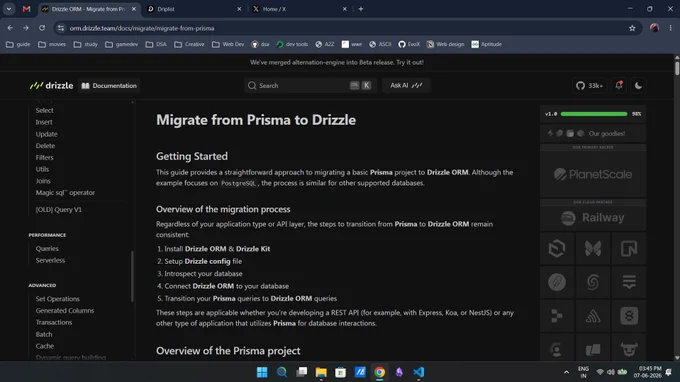Open the Insert docs page

pos(44,122)
